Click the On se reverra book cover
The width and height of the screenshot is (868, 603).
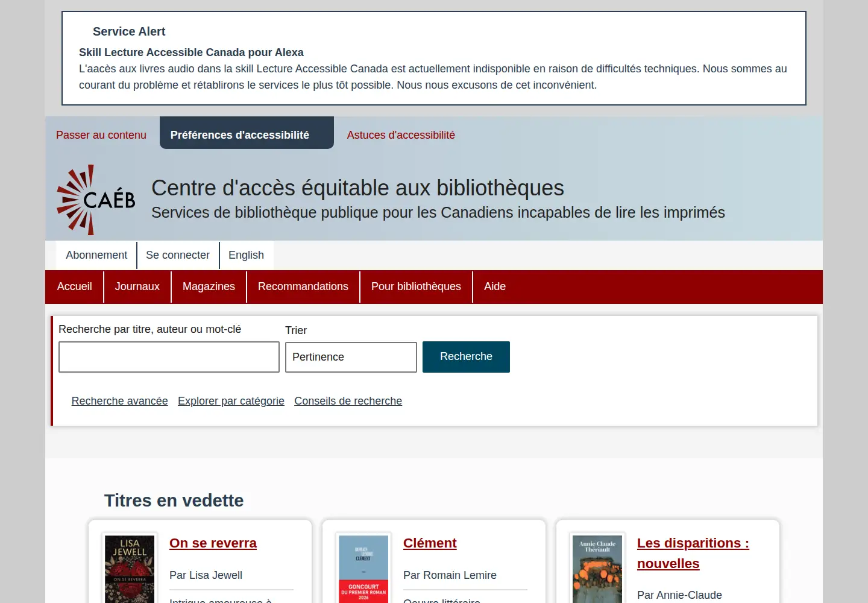[x=130, y=569]
